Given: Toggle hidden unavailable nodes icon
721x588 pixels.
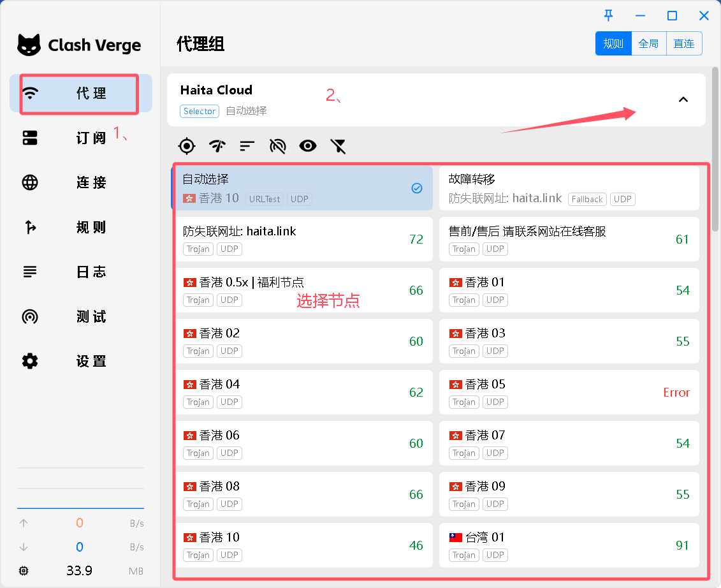Looking at the screenshot, I should (278, 146).
